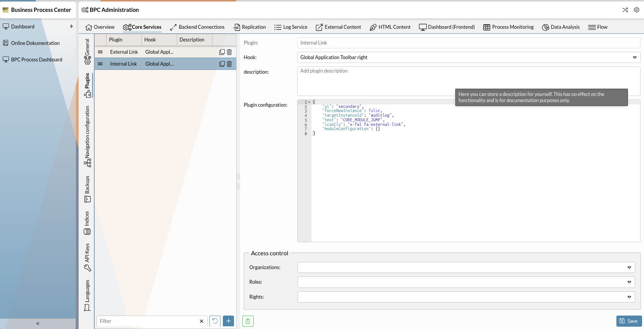This screenshot has width=644, height=329.
Task: Expand the Organizations dropdown
Action: [x=629, y=268]
